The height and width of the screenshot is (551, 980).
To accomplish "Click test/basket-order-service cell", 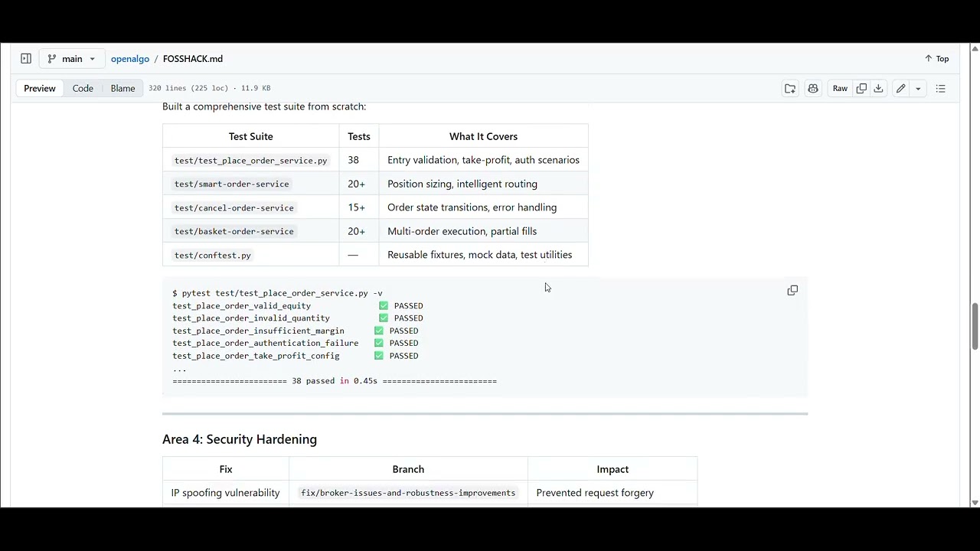I will click(x=250, y=231).
